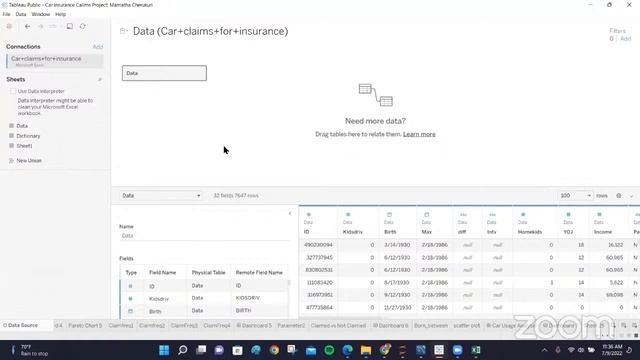The image size is (640, 360).
Task: Click the diff column Abc type icon
Action: 463,214
